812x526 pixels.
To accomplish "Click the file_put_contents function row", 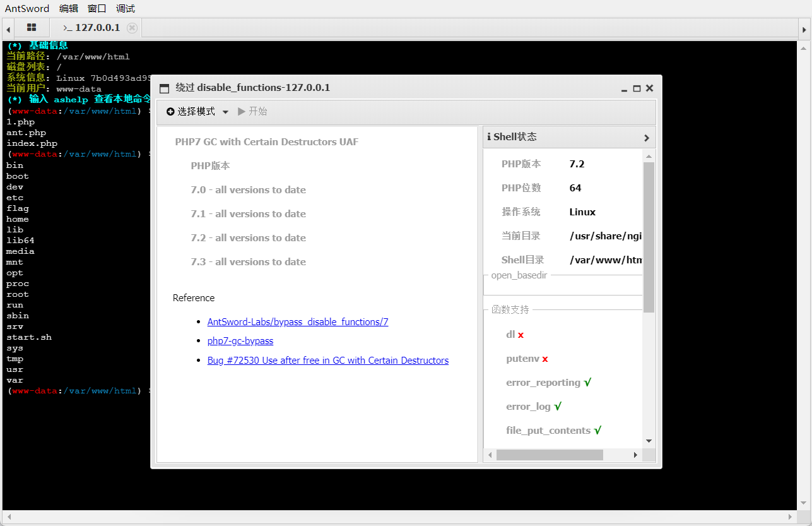I will tap(554, 431).
